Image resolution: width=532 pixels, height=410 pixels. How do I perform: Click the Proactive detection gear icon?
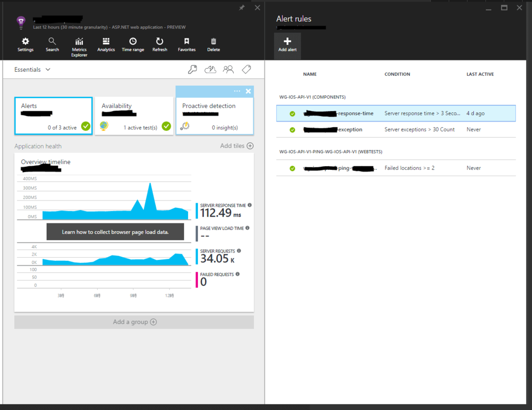pos(185,126)
